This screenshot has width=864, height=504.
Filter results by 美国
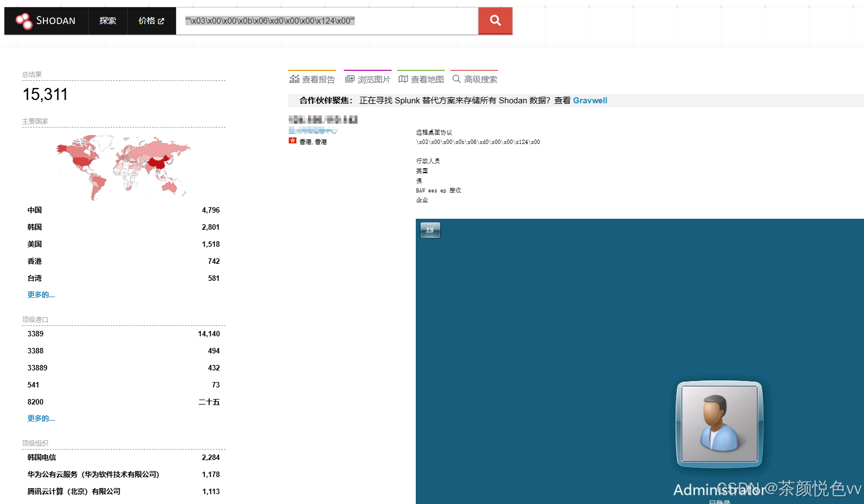(124, 244)
